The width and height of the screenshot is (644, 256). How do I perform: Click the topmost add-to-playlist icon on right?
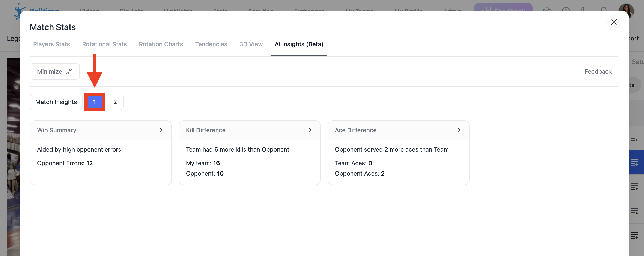pyautogui.click(x=635, y=138)
